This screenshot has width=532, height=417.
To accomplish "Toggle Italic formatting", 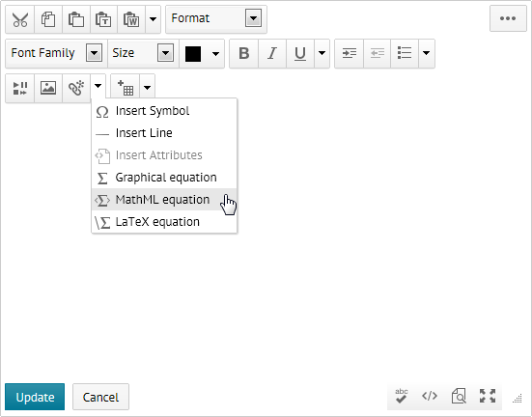I will tap(272, 53).
